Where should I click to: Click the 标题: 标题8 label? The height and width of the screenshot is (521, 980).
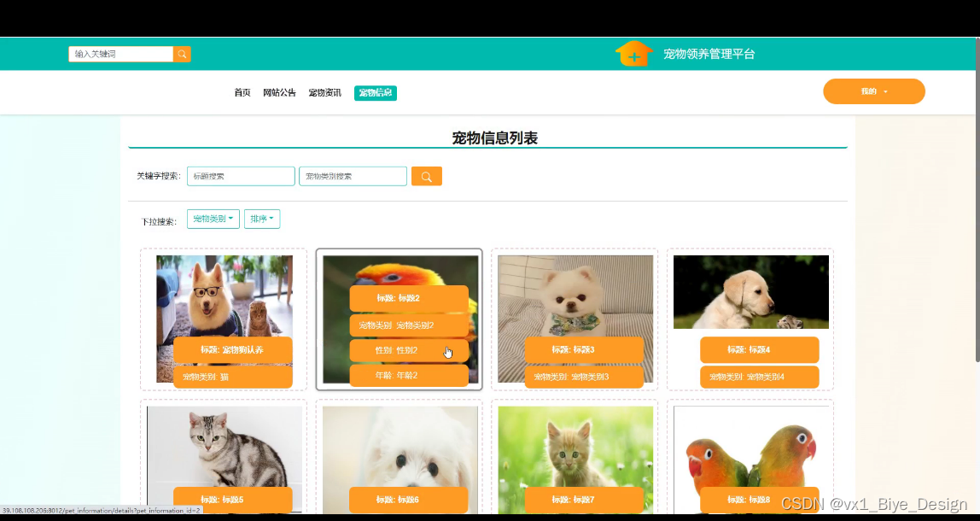point(760,500)
